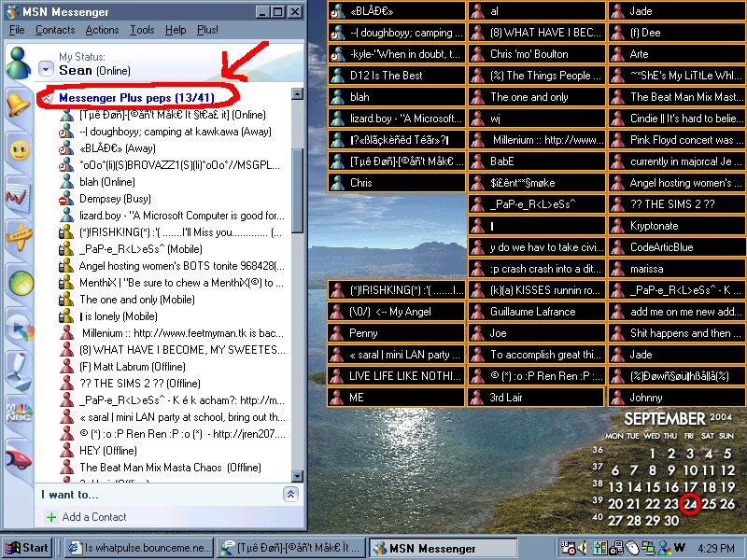Click mobile icon beside 'I is lonely (Mobile)'

coord(66,316)
